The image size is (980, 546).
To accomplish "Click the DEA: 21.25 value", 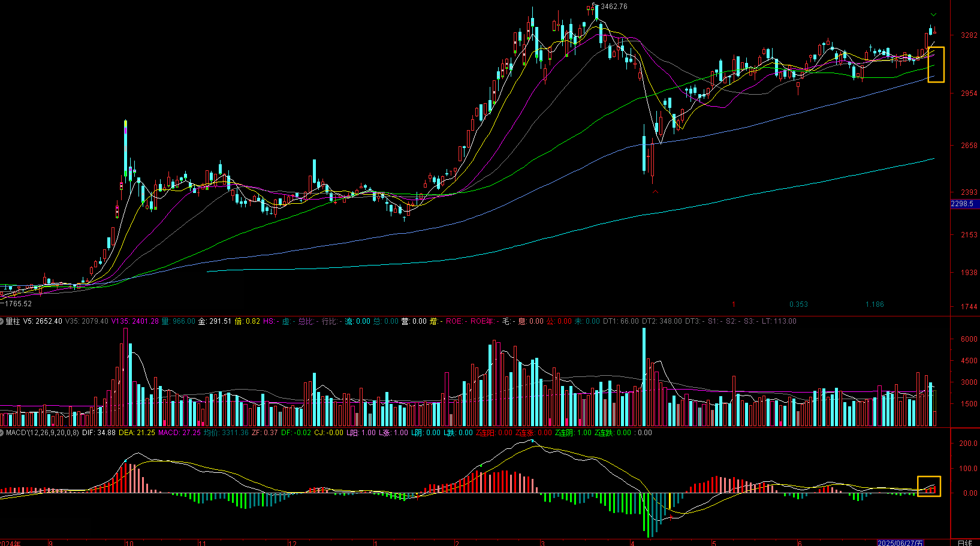I will coord(137,433).
